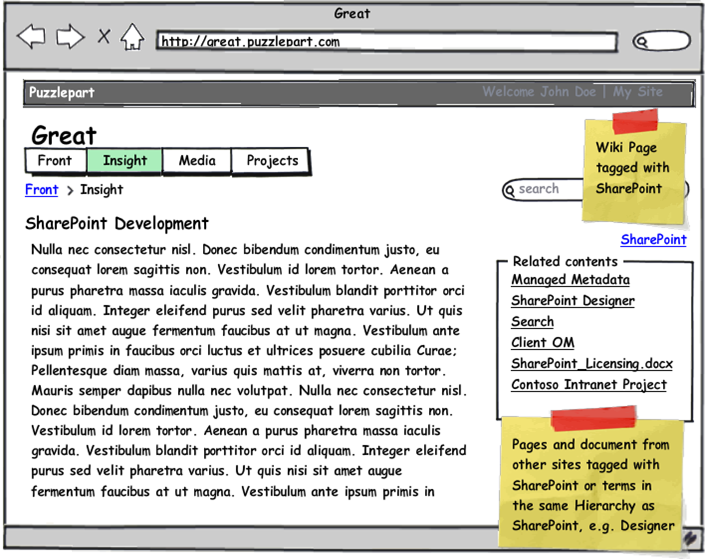Go to the browser home icon
The width and height of the screenshot is (705, 559).
point(132,36)
